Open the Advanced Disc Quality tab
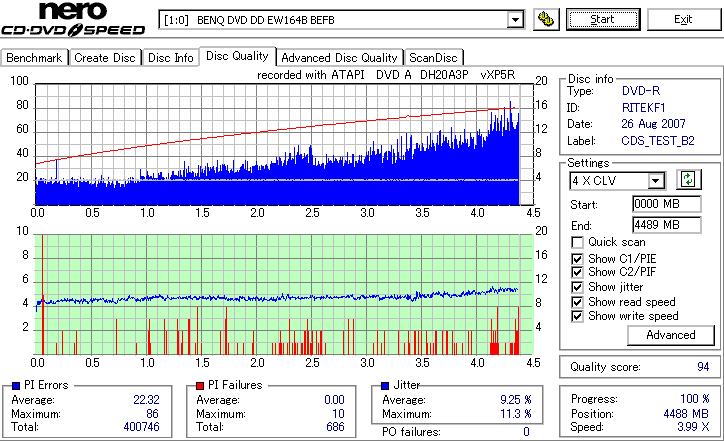 (x=339, y=58)
